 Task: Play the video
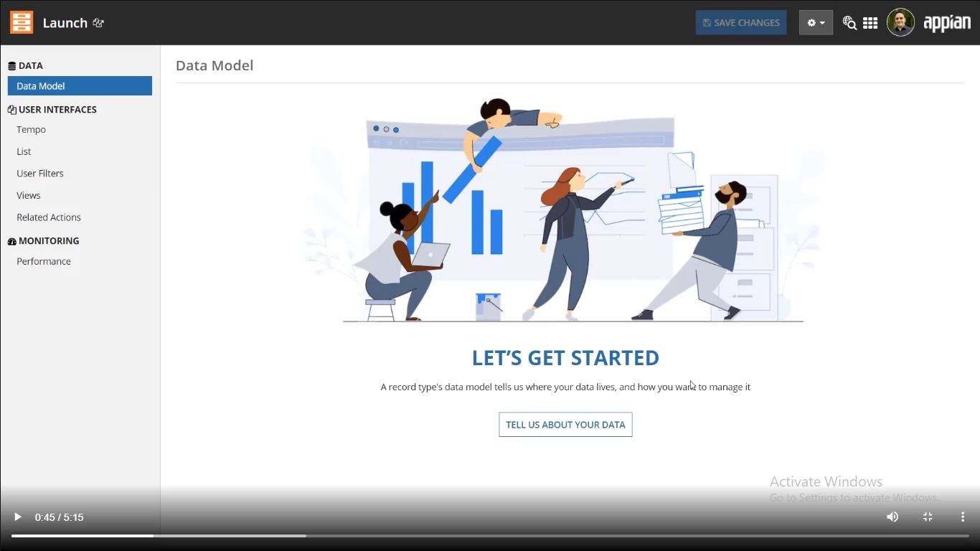[18, 517]
